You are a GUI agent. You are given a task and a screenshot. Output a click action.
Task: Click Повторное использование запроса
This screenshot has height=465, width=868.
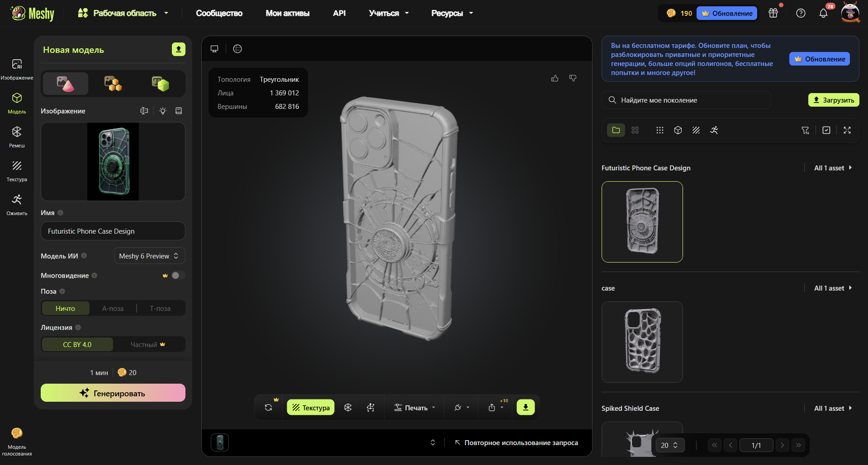tap(516, 443)
